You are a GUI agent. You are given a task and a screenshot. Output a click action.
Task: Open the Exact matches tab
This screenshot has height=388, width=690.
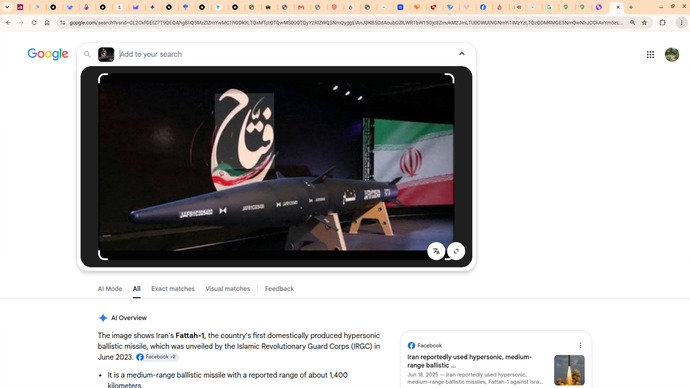[173, 289]
